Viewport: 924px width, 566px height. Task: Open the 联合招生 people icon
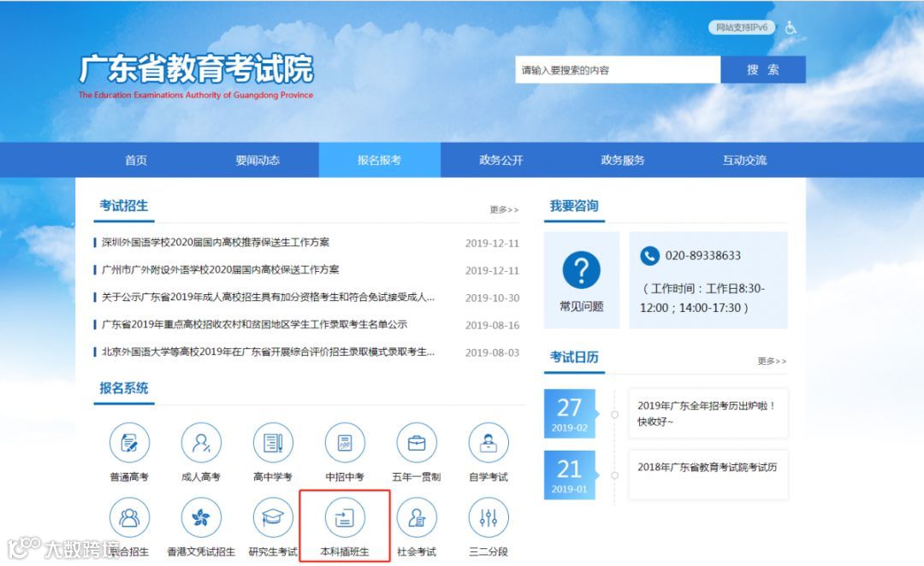tap(129, 518)
